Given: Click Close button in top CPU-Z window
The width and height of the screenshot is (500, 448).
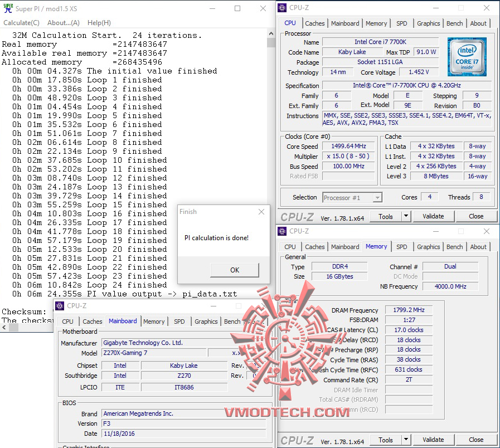Looking at the screenshot, I should tap(476, 216).
